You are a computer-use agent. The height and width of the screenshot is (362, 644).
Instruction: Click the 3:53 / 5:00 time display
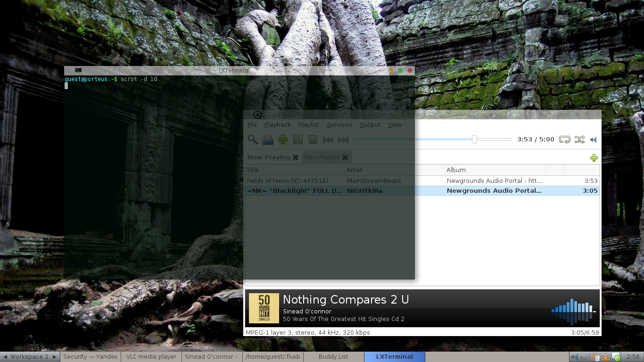(x=536, y=140)
